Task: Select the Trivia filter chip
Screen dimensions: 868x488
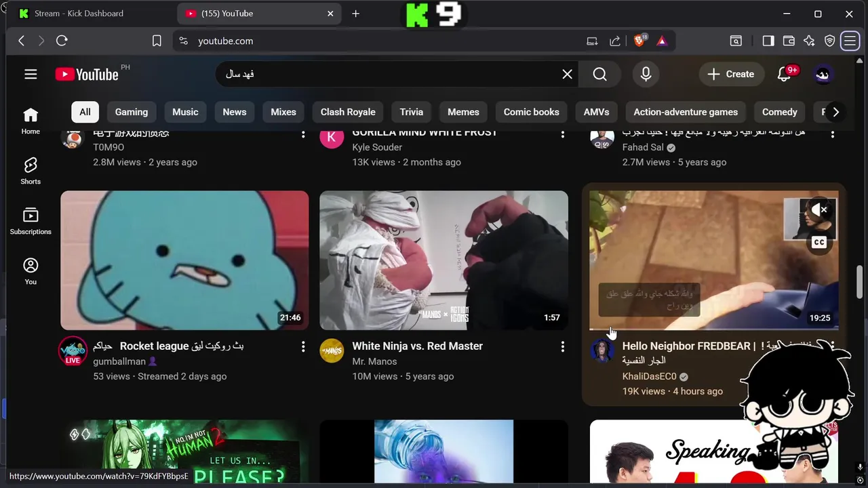Action: point(412,112)
